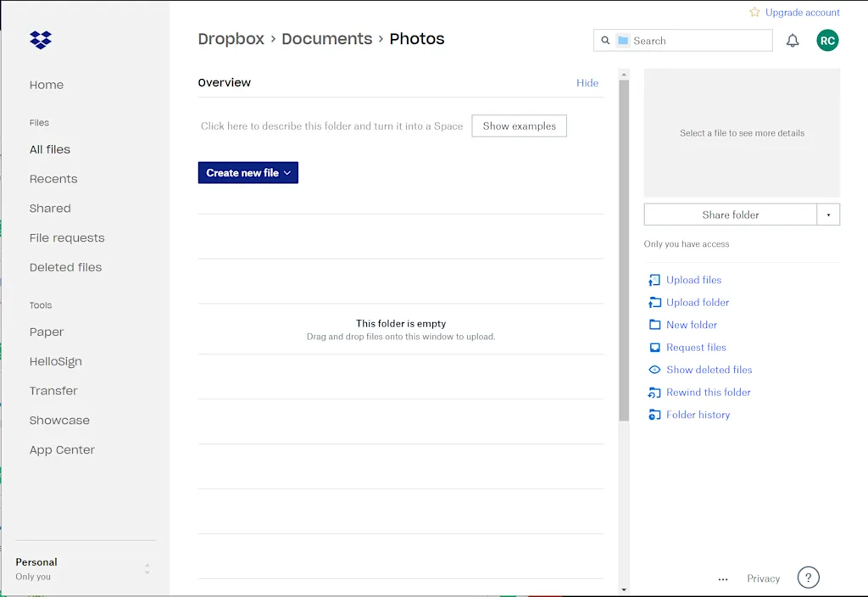868x597 pixels.
Task: Click the folder scope icon in search box
Action: tap(623, 41)
